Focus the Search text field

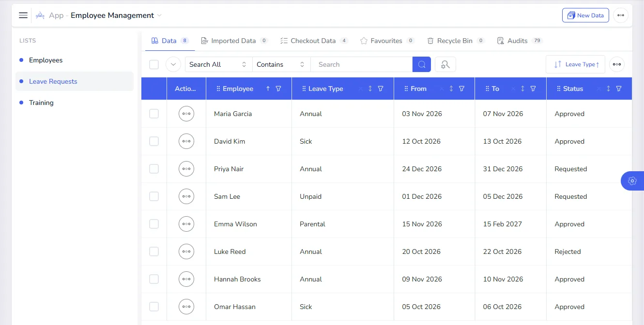tap(361, 64)
